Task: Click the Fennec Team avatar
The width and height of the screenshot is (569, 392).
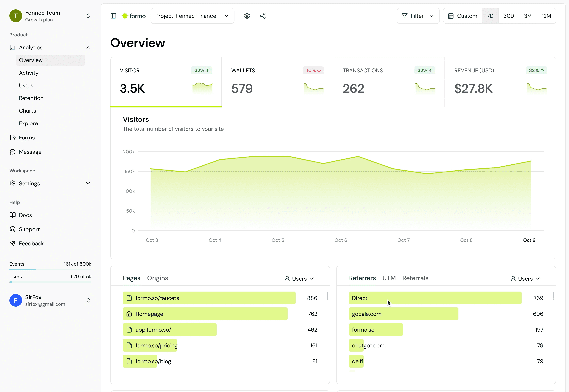Action: 16,16
